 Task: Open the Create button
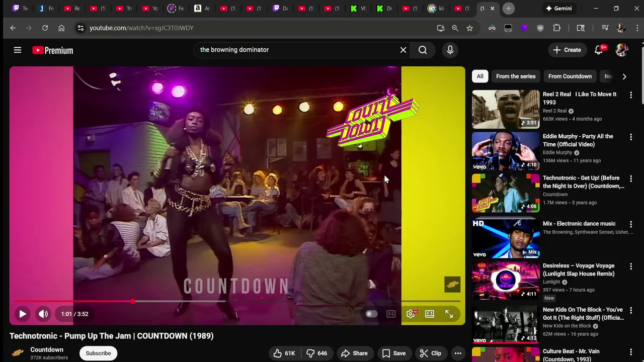(567, 50)
